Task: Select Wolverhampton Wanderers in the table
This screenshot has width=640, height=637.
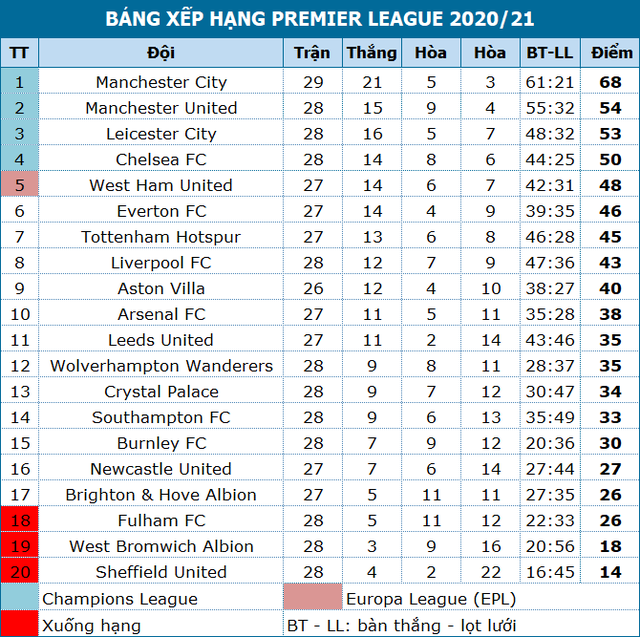Action: tap(161, 366)
